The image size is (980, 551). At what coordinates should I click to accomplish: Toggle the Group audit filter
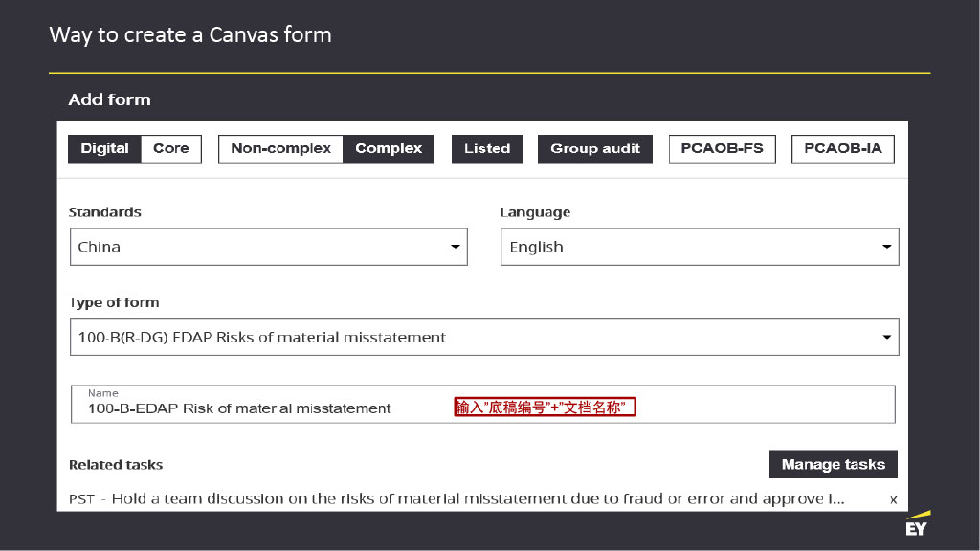[595, 148]
